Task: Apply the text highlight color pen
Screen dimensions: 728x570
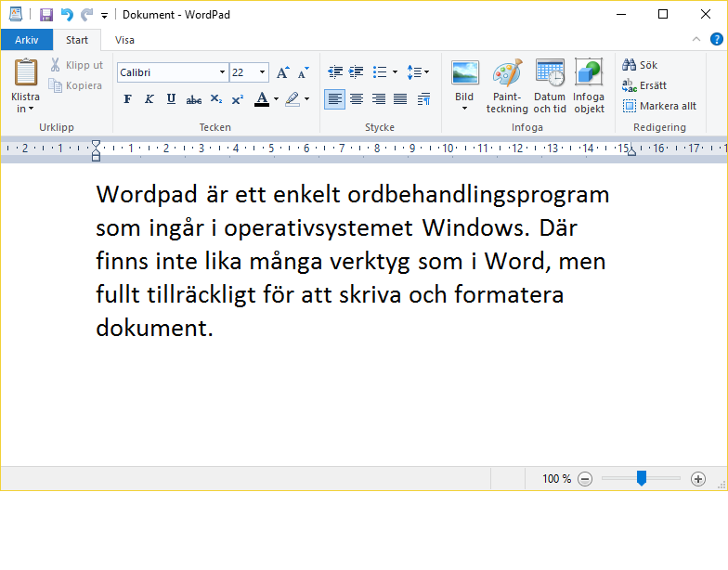Action: pyautogui.click(x=292, y=98)
